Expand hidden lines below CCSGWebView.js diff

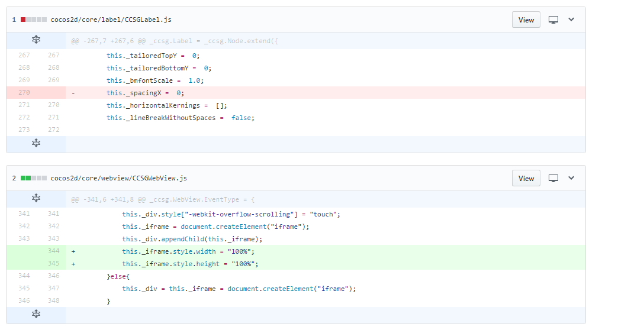pos(36,314)
